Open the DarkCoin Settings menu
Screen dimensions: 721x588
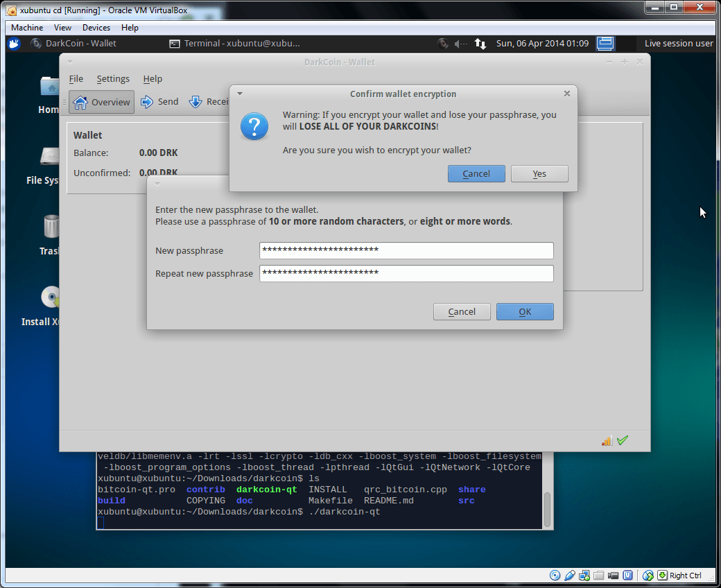click(113, 78)
